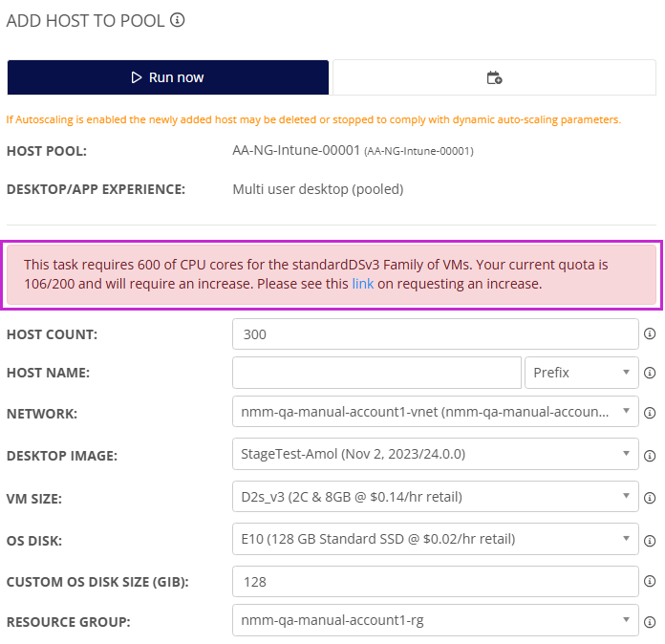Open the VM Size dropdown
665x644 pixels.
coord(435,497)
